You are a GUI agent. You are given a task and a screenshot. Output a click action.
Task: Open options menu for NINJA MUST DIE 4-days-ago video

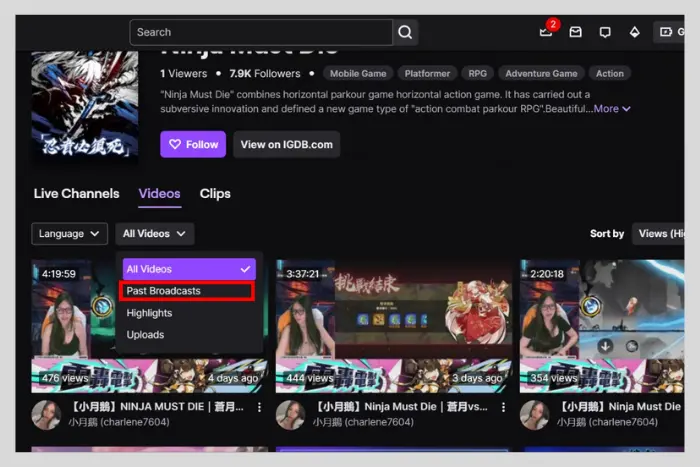pos(259,407)
